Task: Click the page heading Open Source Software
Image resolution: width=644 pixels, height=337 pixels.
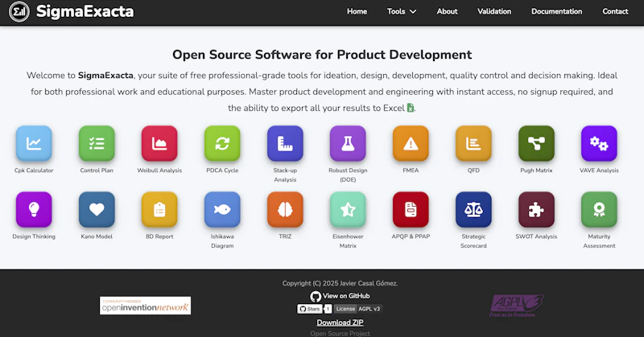Action: [x=322, y=55]
